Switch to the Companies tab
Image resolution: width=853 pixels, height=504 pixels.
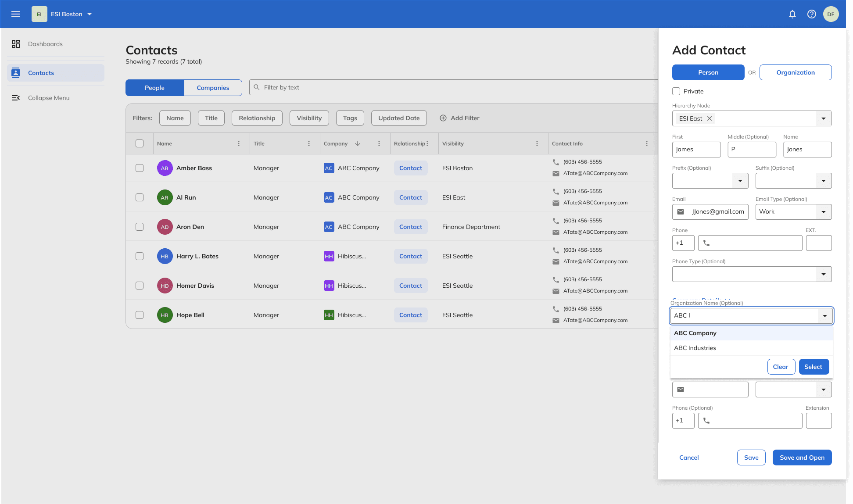click(x=213, y=88)
